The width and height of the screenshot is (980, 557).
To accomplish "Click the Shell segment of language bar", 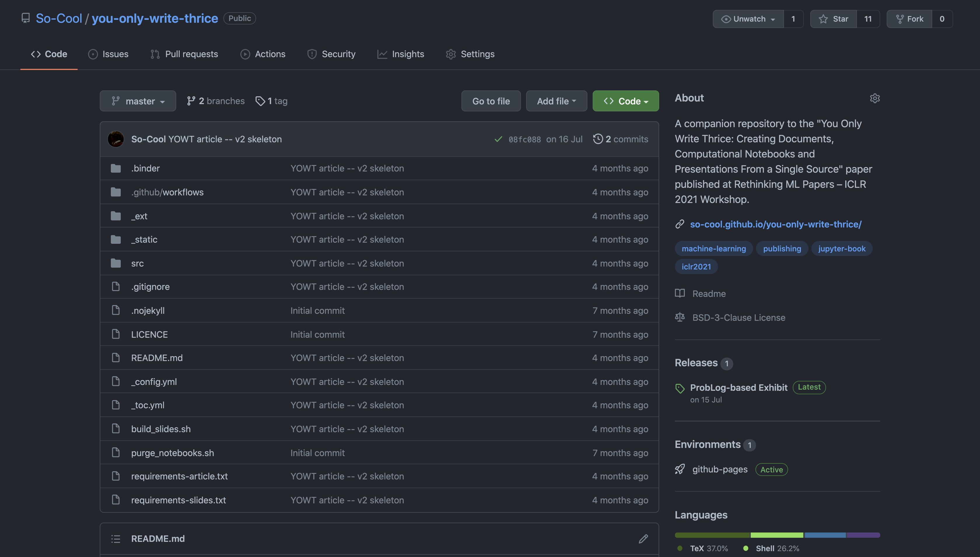I will pos(777,535).
